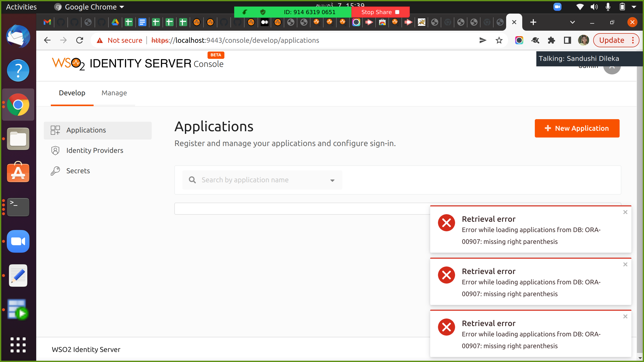Launch Zoom from Ubuntu dock

(x=18, y=241)
